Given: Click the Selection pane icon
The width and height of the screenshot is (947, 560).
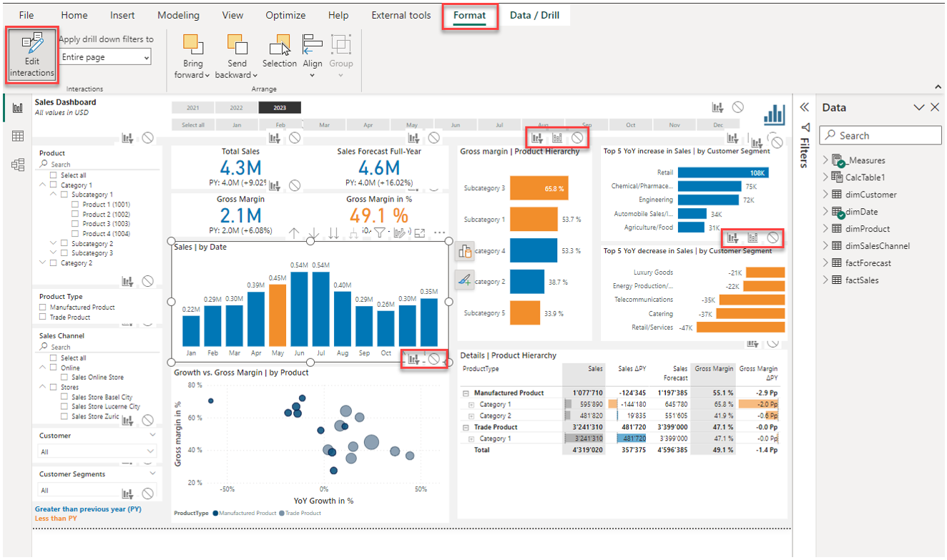Looking at the screenshot, I should tap(279, 51).
